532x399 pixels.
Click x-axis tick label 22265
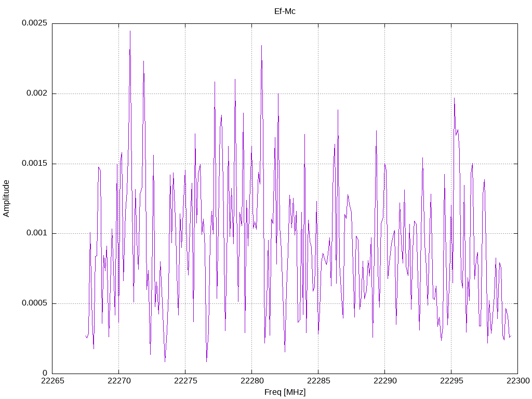[52, 381]
